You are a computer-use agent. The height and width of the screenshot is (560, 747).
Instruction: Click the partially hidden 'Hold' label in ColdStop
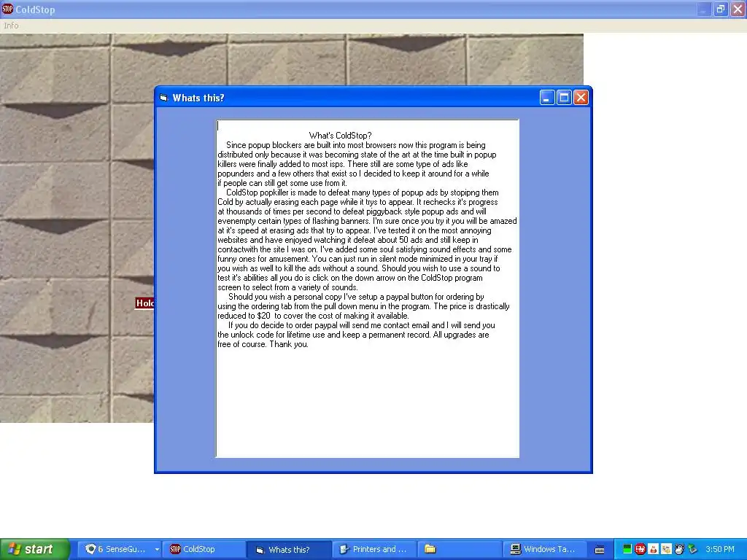point(145,303)
